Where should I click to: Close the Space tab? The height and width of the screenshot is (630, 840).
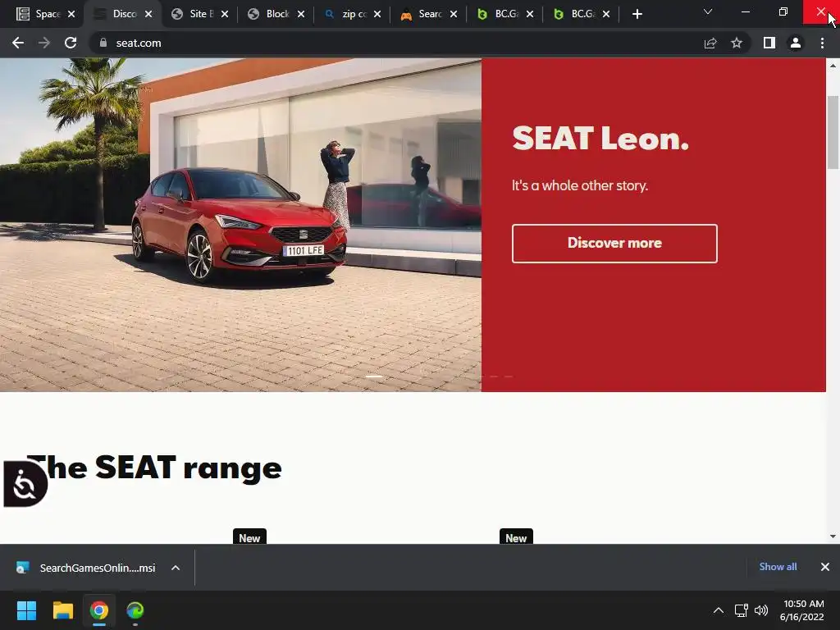(x=71, y=14)
